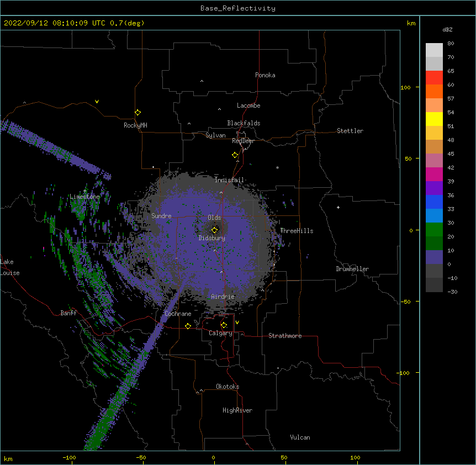
Task: Click the yellow radar-site diamond between Olds and Didsbury
Action: [x=215, y=230]
